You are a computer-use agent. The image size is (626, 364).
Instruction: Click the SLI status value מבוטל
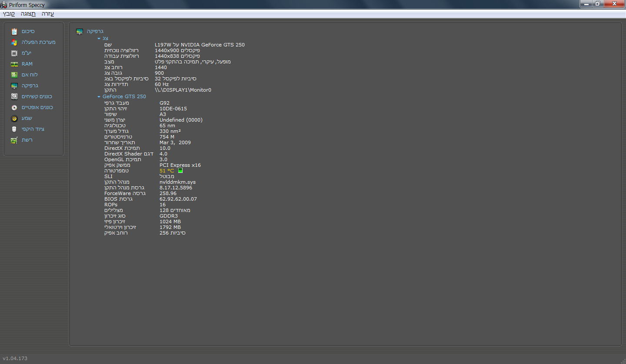click(167, 176)
